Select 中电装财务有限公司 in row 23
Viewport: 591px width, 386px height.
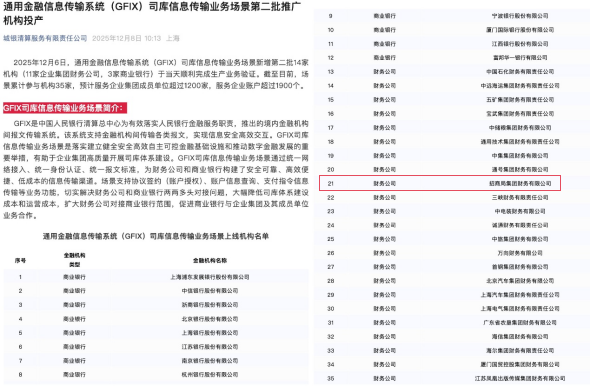(x=520, y=211)
